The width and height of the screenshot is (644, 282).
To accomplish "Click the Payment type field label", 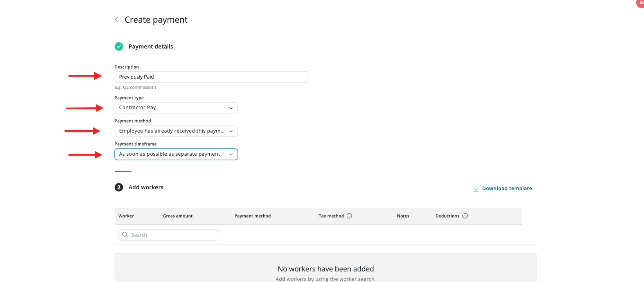I will [129, 98].
